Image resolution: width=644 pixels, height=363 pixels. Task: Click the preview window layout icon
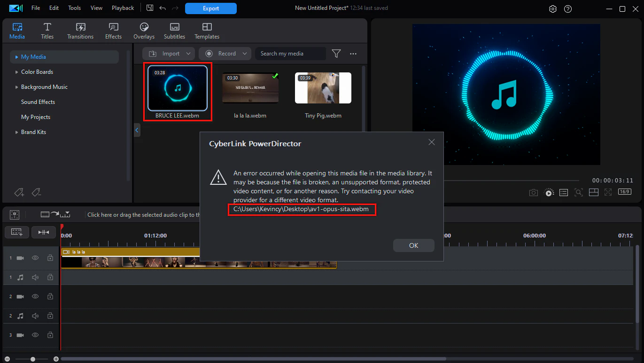click(593, 192)
